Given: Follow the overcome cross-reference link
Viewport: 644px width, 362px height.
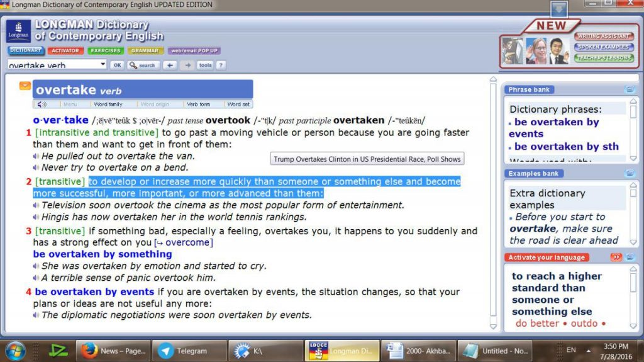Looking at the screenshot, I should 187,243.
